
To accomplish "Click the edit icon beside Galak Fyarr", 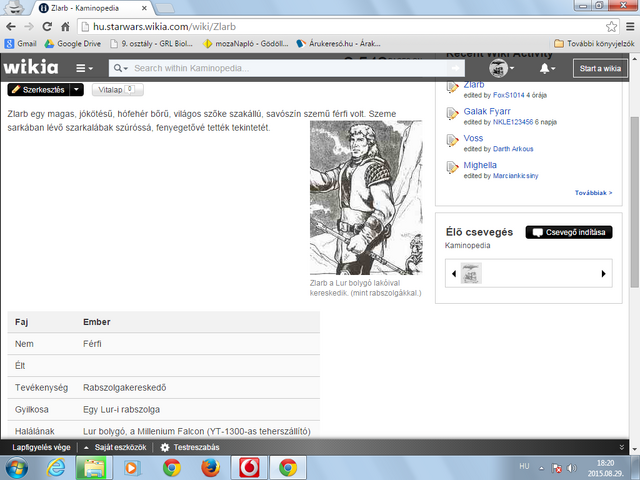I will (452, 113).
